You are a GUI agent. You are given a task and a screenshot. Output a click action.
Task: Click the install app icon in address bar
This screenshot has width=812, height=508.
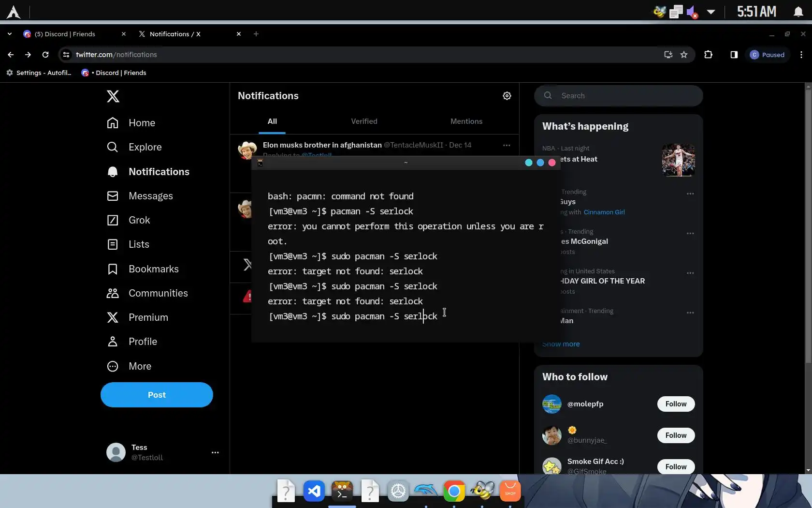coord(668,55)
